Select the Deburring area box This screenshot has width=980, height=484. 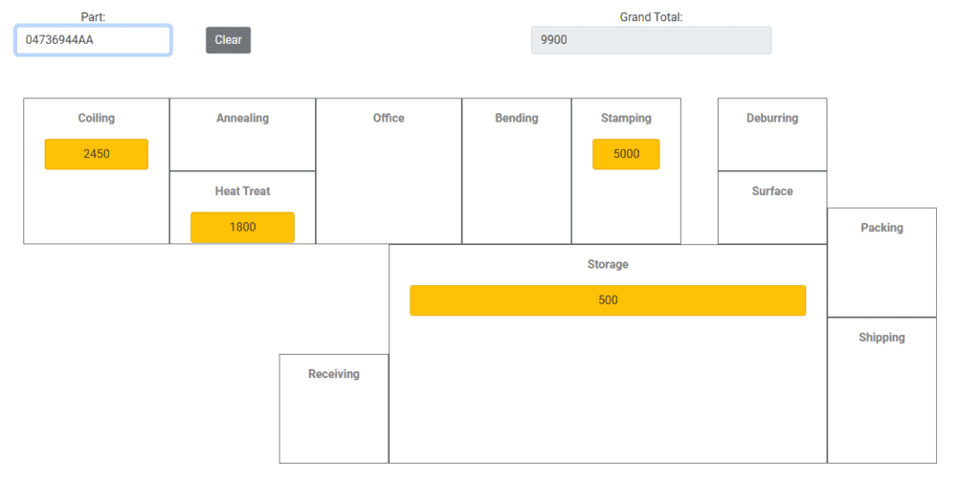click(x=772, y=134)
